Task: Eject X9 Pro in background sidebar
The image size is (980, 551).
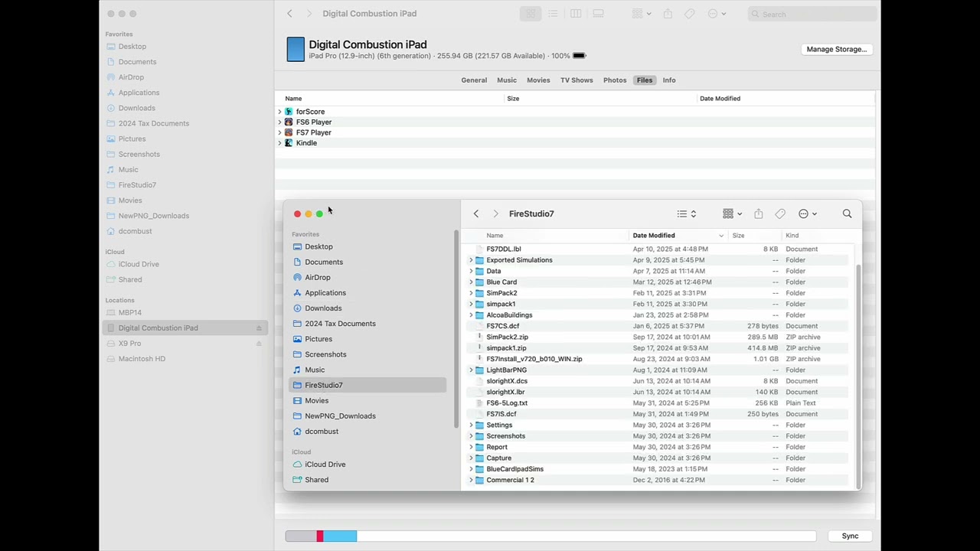Action: 259,344
